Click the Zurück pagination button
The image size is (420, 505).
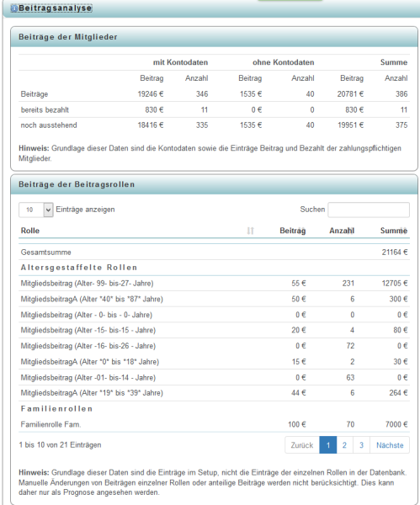(x=302, y=445)
